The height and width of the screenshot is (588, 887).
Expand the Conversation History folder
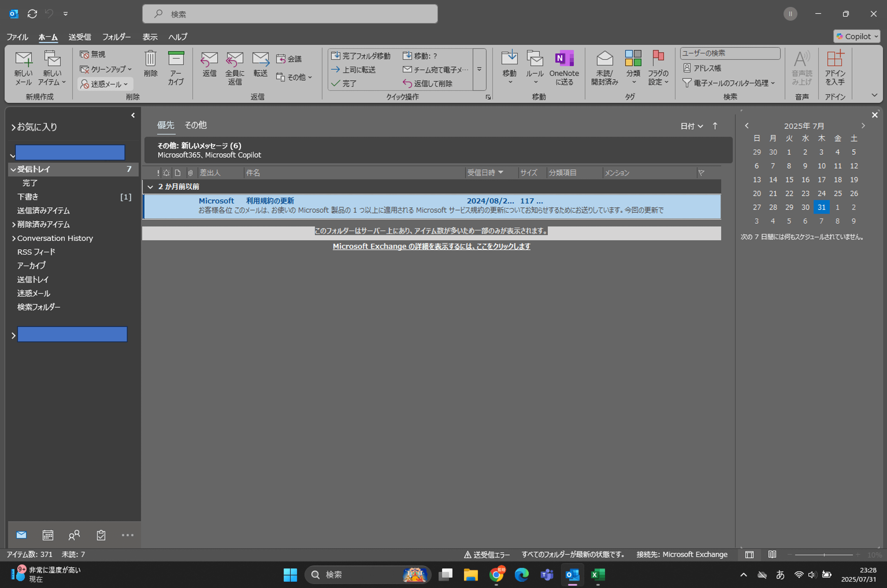13,238
